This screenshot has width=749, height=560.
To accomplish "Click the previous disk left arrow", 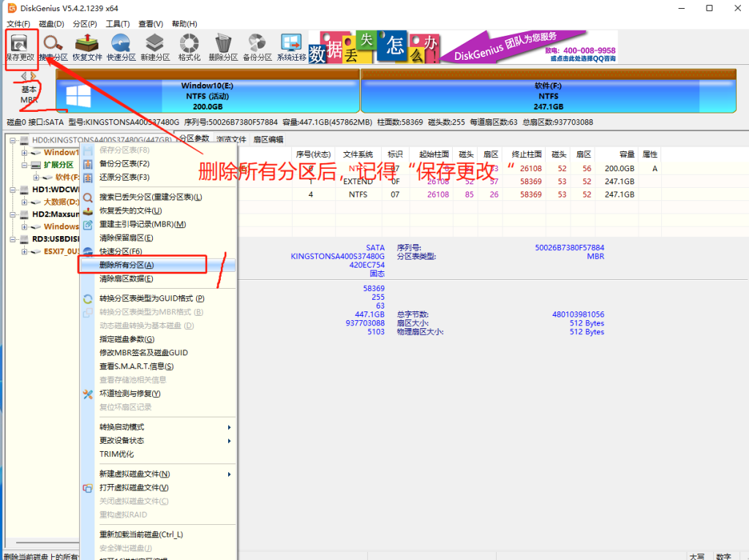I will click(24, 76).
